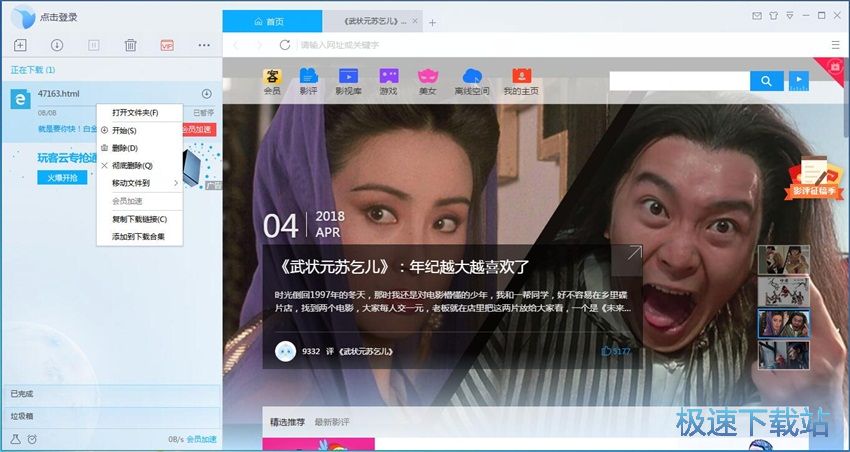850x452 pixels.
Task: Open the messages envelope icon
Action: point(757,16)
